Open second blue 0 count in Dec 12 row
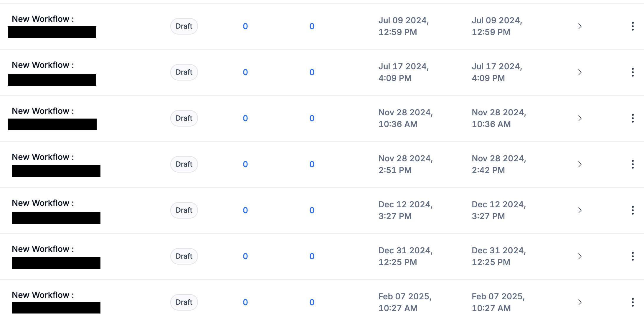 [312, 210]
